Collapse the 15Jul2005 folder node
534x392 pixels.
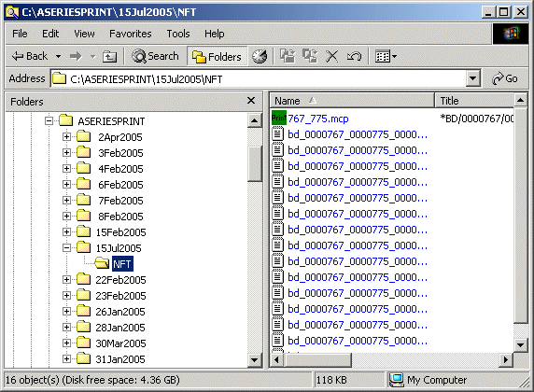click(x=67, y=248)
